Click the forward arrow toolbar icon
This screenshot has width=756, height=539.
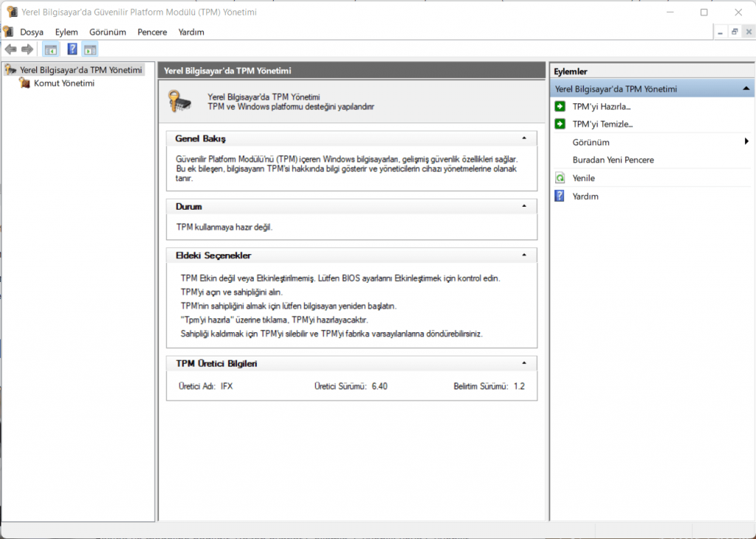click(27, 49)
